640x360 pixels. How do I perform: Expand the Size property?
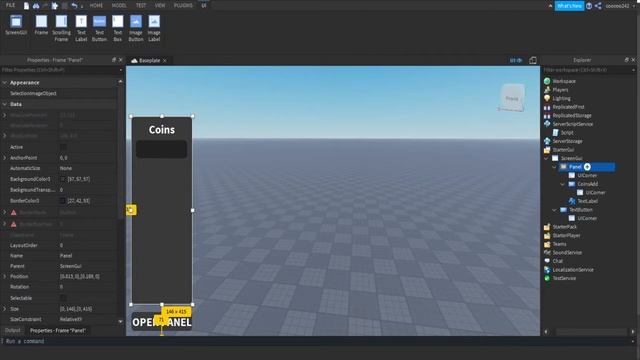(4, 309)
